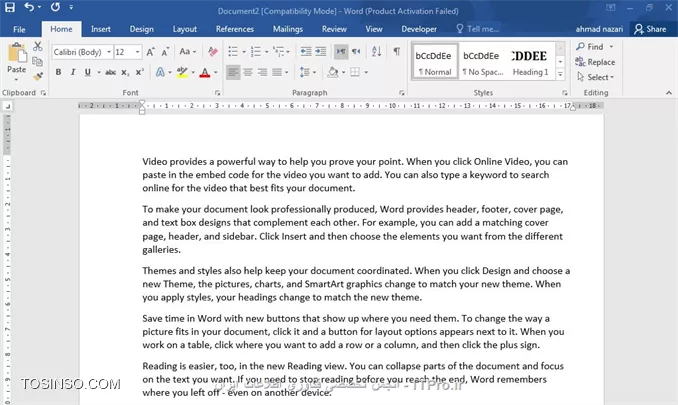Open the Change Case Aa dropdown
678x405 pixels.
point(188,51)
